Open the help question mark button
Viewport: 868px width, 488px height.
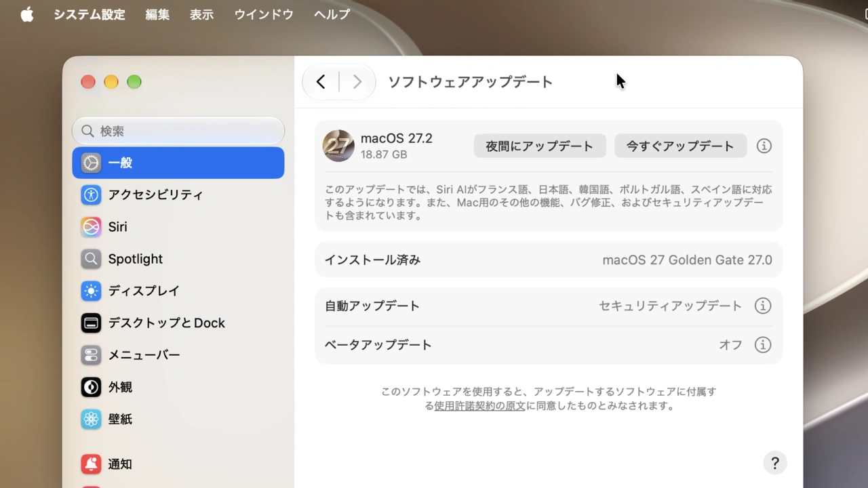775,463
